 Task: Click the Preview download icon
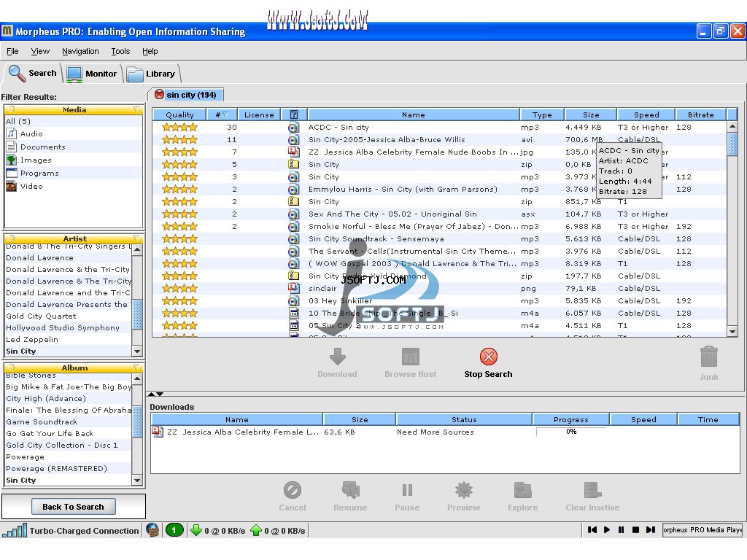coord(463,490)
